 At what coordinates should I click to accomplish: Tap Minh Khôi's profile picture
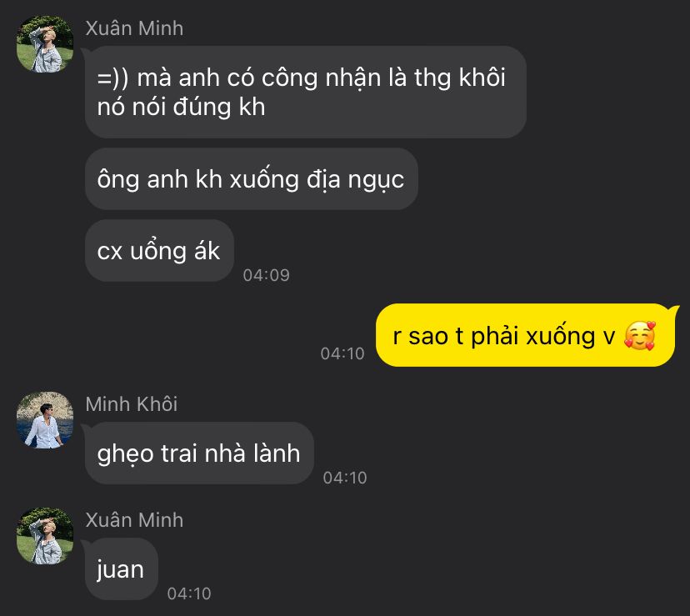(x=45, y=420)
